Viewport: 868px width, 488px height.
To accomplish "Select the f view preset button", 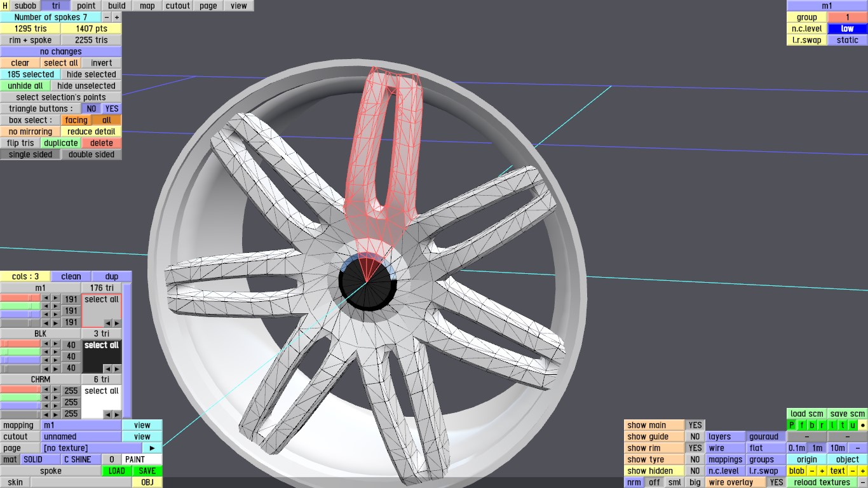I will [802, 425].
